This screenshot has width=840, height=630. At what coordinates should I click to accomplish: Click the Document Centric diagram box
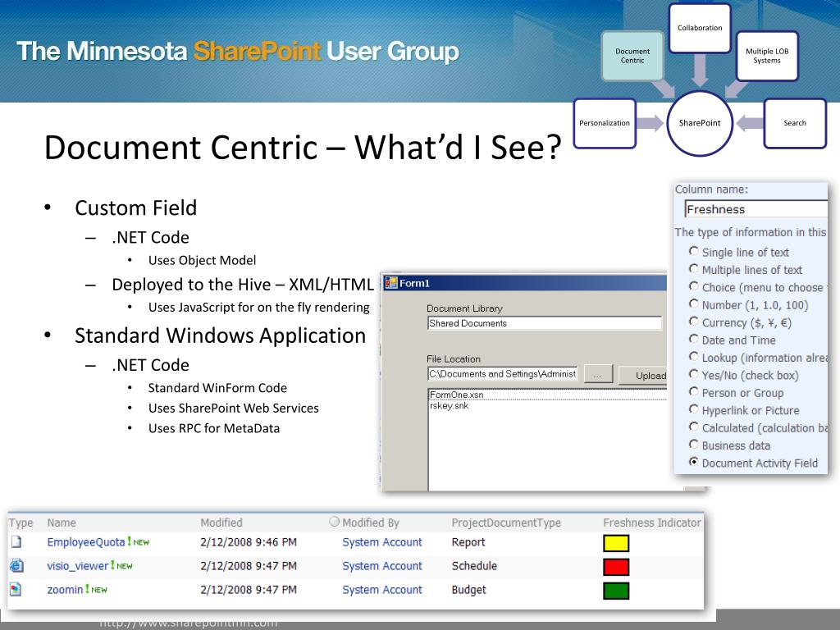632,56
